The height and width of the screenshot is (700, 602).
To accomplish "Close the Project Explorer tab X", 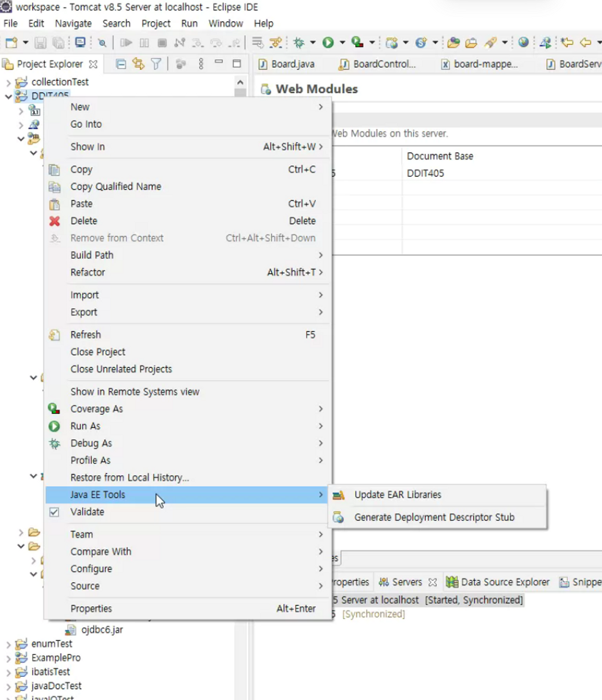I will click(93, 64).
